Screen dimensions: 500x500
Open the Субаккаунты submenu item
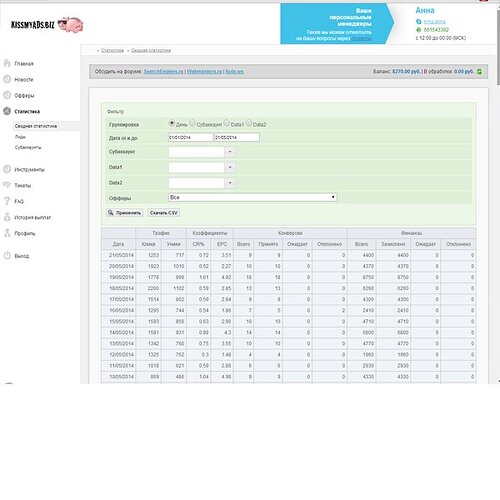(x=28, y=147)
